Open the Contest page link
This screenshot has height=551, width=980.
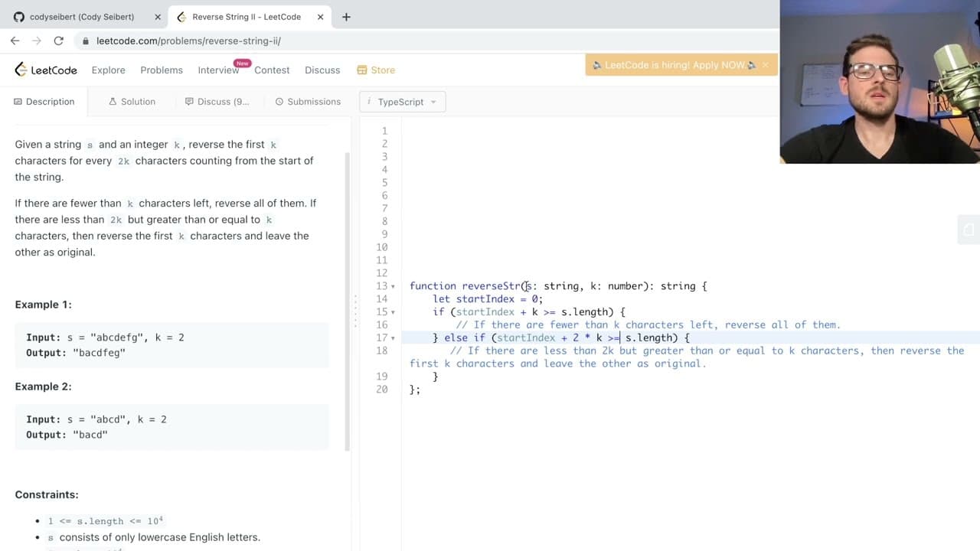272,70
